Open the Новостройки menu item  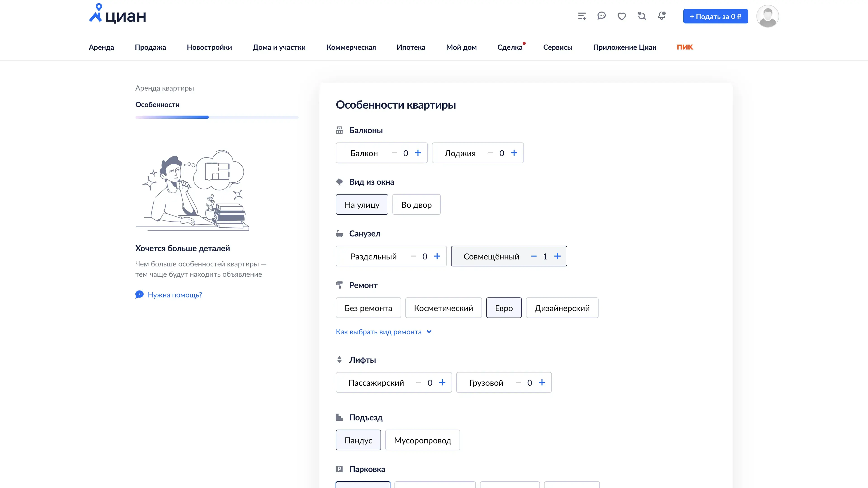pos(209,47)
